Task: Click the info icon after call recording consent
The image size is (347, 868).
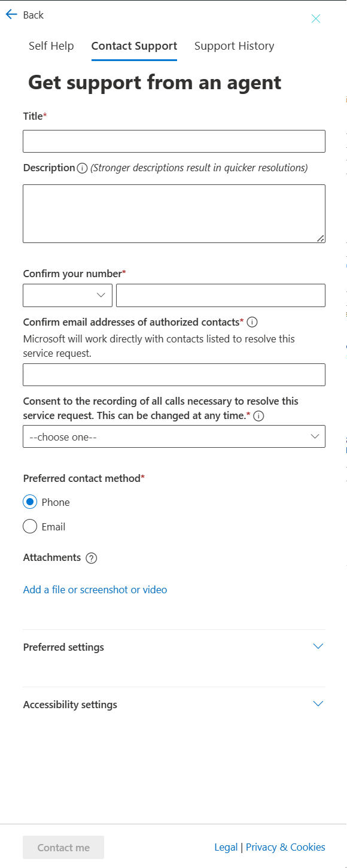Action: (x=259, y=415)
